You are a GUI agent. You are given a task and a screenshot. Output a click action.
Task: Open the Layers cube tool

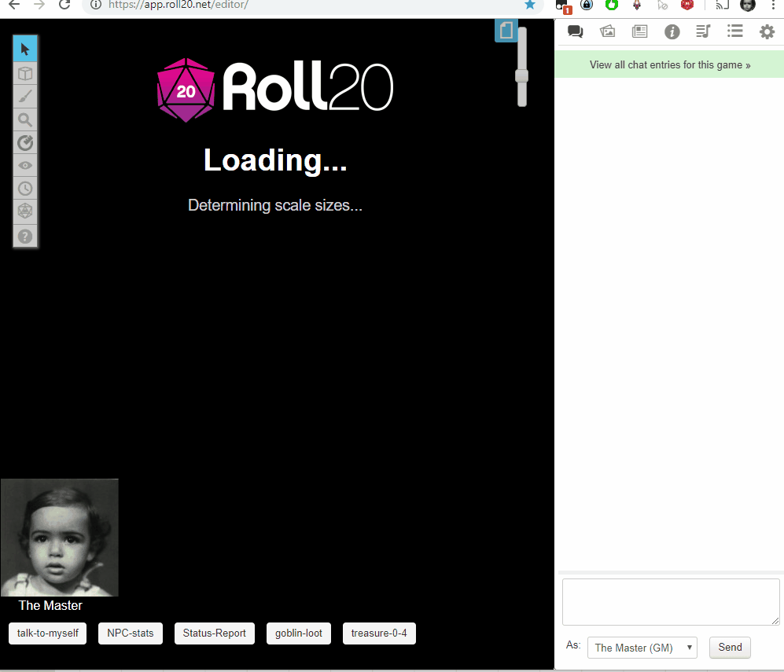pos(25,74)
